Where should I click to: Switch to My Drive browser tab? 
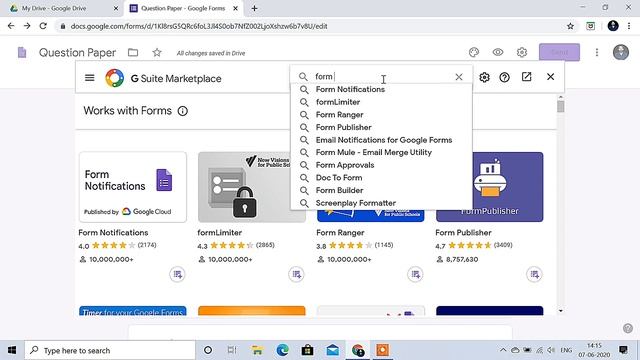pyautogui.click(x=60, y=8)
